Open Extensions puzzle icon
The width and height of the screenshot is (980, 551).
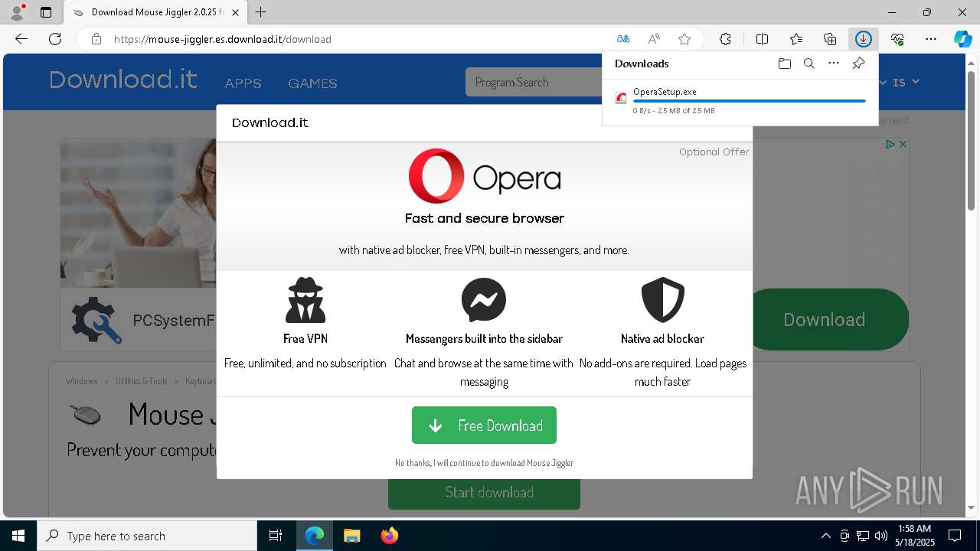tap(725, 39)
